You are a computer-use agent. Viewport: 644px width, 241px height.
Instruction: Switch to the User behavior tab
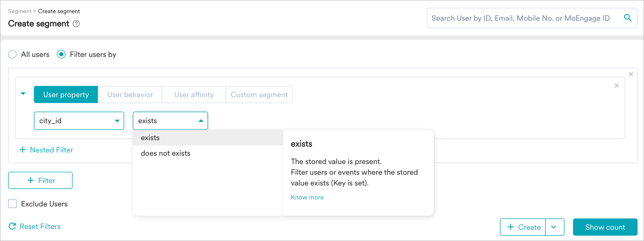(130, 94)
